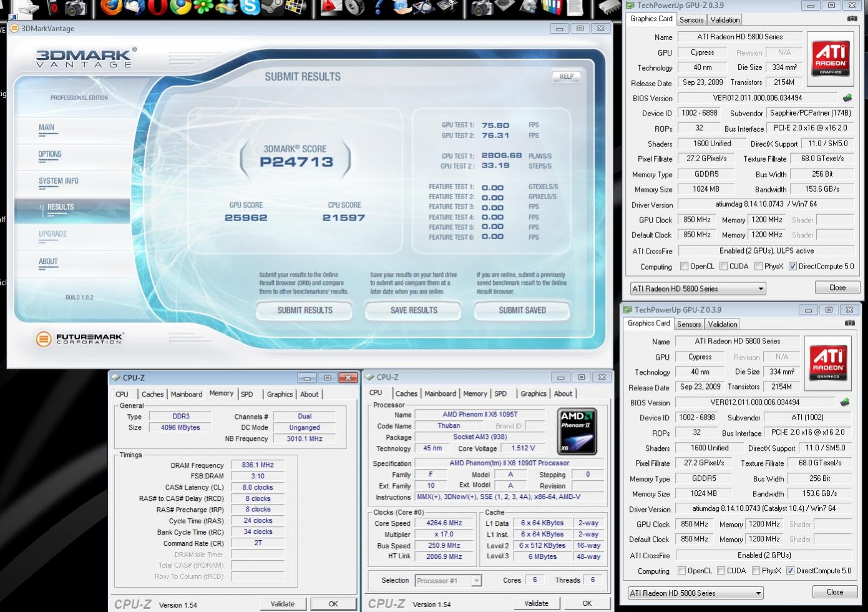Click the AMD Phenom II logo in CPU-Z
Screen dimensions: 868x612
point(577,432)
